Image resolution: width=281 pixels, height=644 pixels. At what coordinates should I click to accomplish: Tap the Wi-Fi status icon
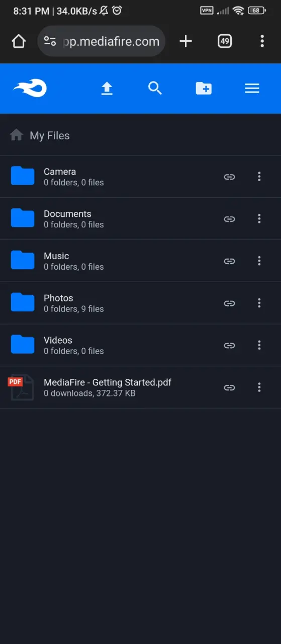coord(238,10)
